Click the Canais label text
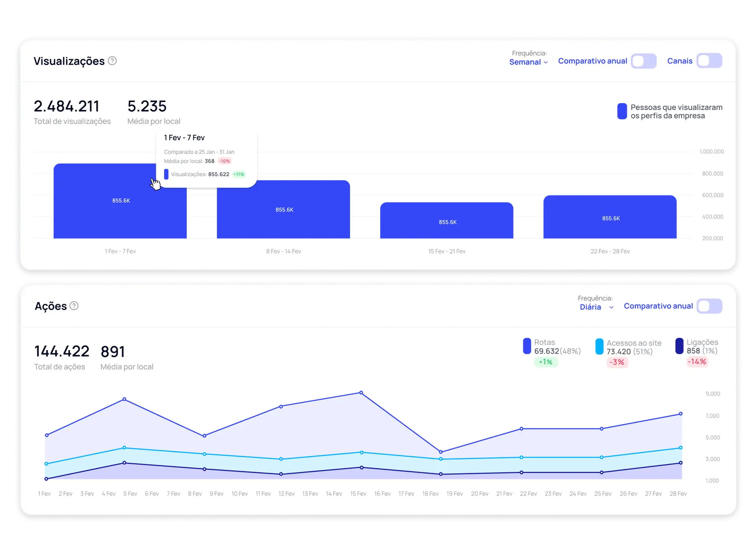Viewport: 756px width, 555px height. coord(680,61)
